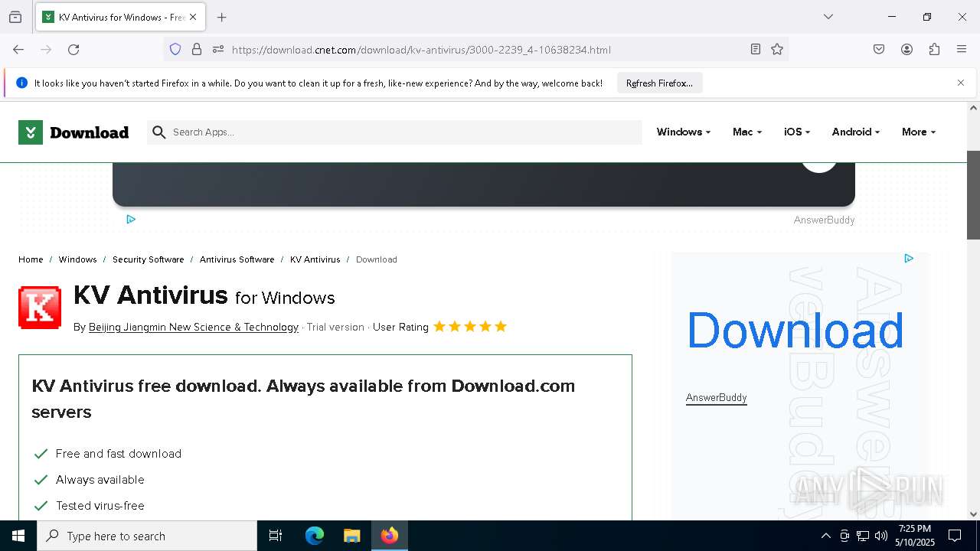Viewport: 980px width, 551px height.
Task: Open Firefox View tab list icon
Action: coord(15,17)
